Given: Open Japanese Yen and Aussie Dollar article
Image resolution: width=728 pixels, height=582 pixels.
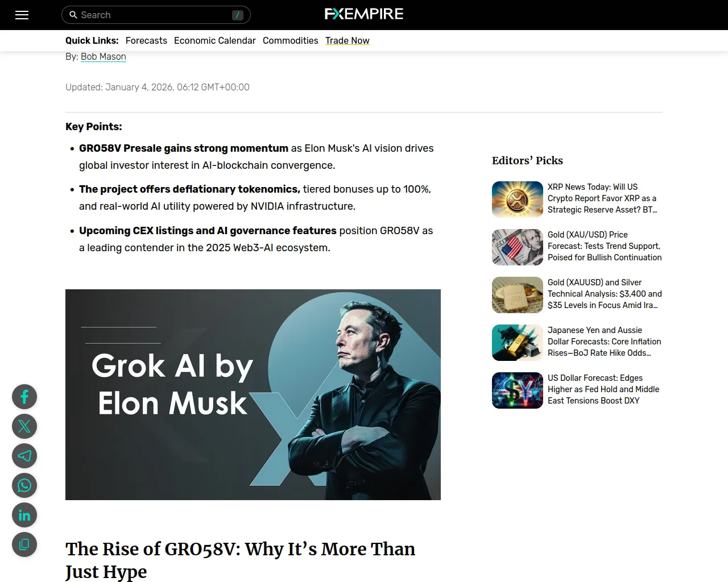Looking at the screenshot, I should pyautogui.click(x=605, y=342).
